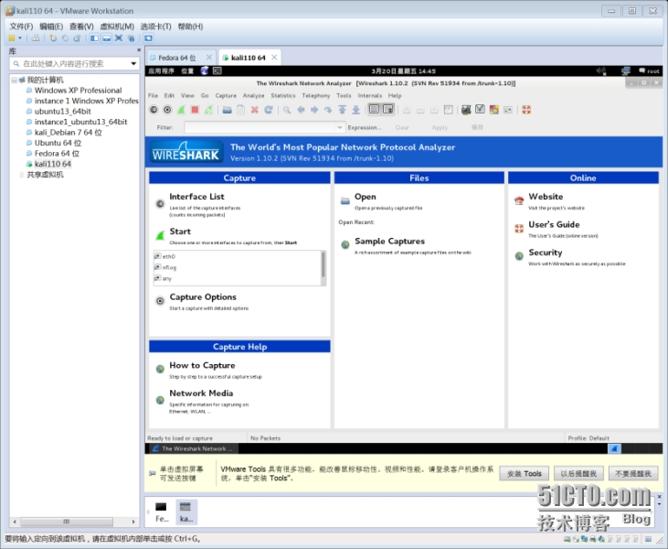Screen dimensions: 668x549
Task: Open Wireshark File menu
Action: [x=153, y=95]
